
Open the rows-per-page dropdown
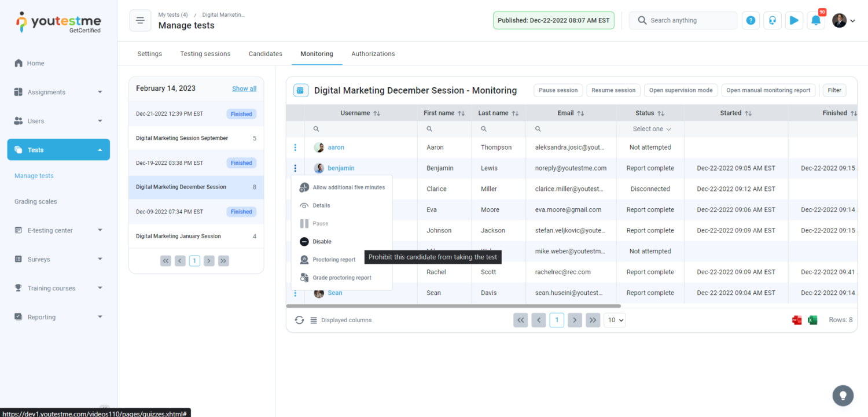[615, 320]
